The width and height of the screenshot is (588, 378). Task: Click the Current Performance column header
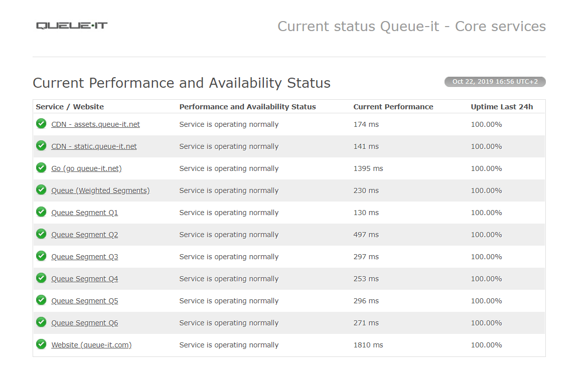(393, 107)
